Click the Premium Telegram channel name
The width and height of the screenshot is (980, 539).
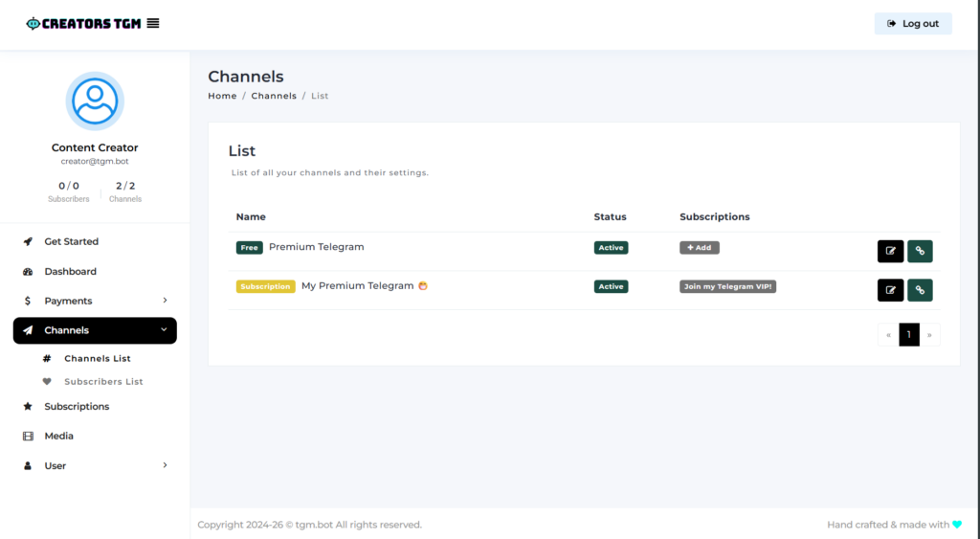click(x=316, y=247)
